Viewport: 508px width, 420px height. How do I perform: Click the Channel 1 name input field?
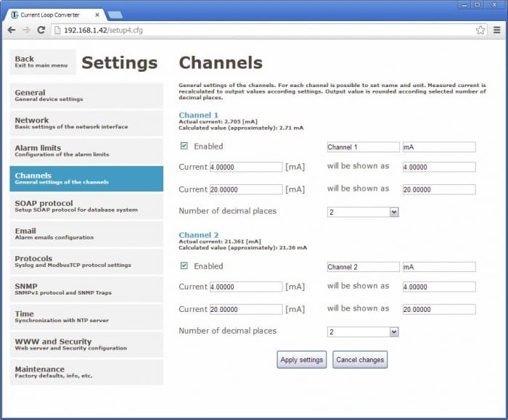pyautogui.click(x=363, y=147)
